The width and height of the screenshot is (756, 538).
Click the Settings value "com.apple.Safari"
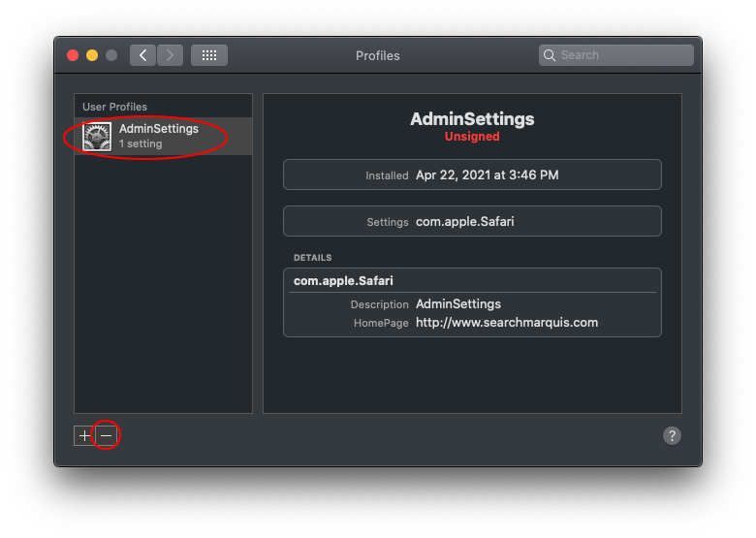465,222
